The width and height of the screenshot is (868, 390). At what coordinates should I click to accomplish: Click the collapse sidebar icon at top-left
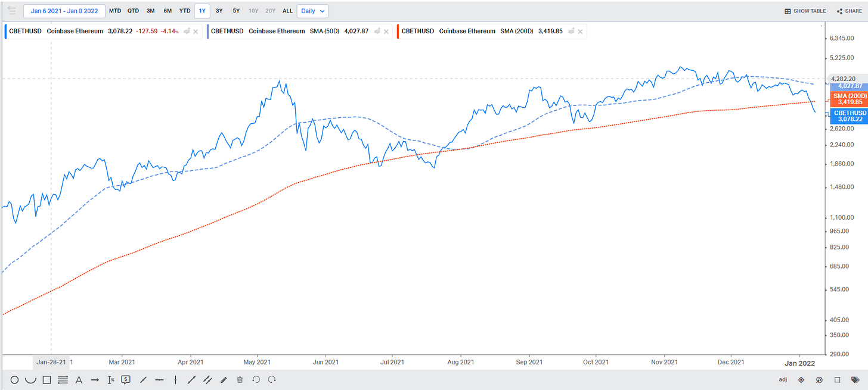(12, 11)
